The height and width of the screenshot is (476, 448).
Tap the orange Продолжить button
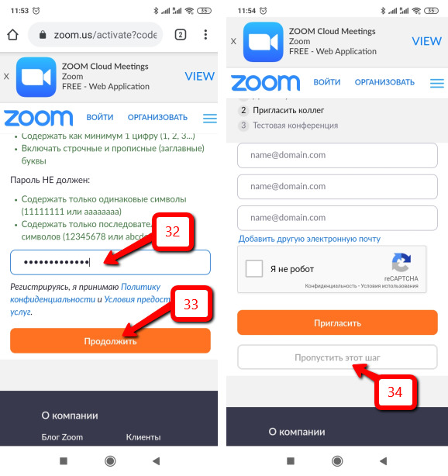tap(110, 340)
